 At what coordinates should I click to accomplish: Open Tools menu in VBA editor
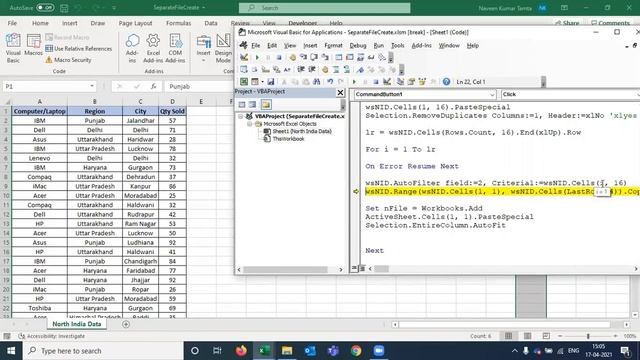click(x=397, y=46)
